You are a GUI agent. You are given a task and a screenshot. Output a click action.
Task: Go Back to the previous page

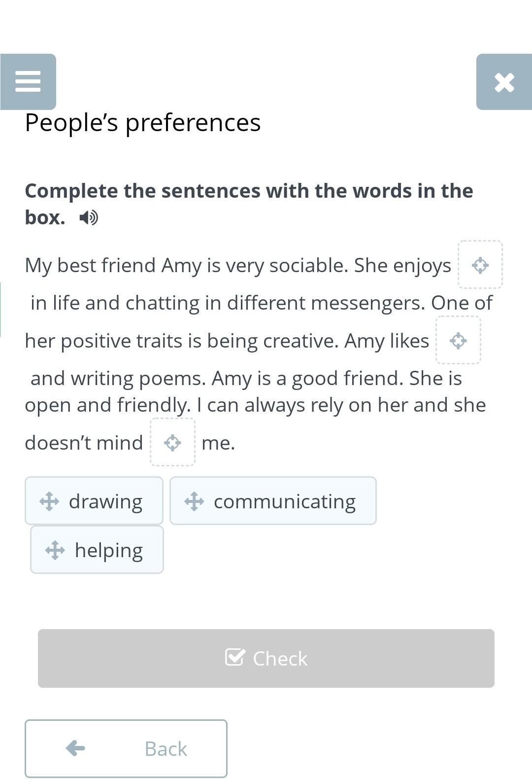coord(126,748)
